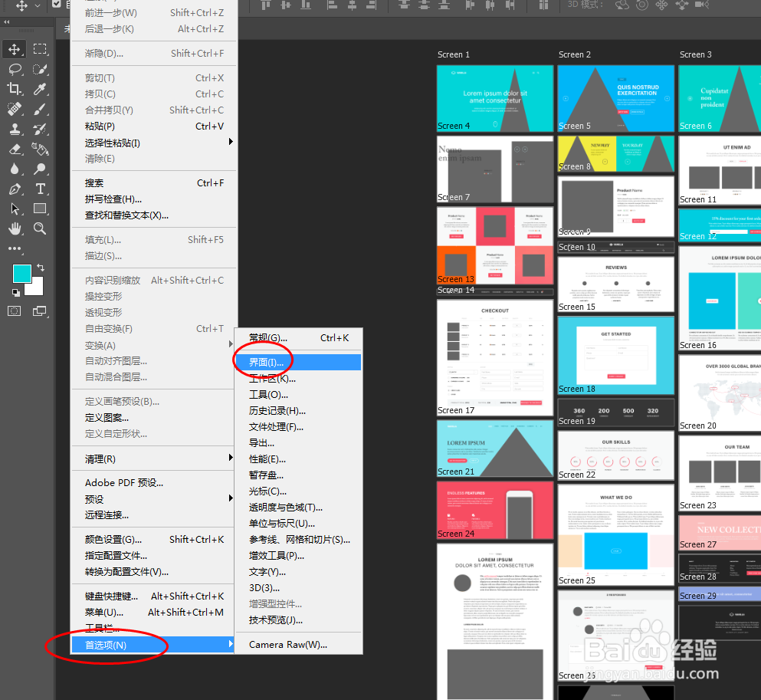This screenshot has height=700, width=761.
Task: Select the Zoom tool
Action: tap(40, 228)
